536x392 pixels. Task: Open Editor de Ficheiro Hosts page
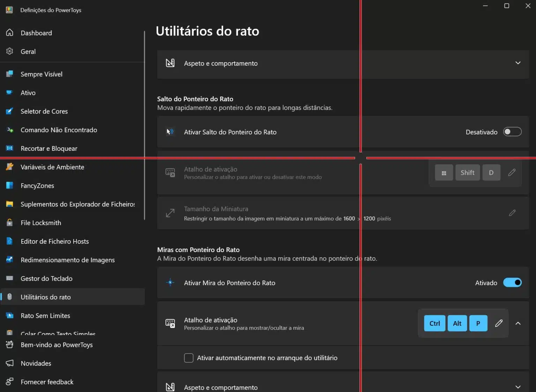click(72, 241)
